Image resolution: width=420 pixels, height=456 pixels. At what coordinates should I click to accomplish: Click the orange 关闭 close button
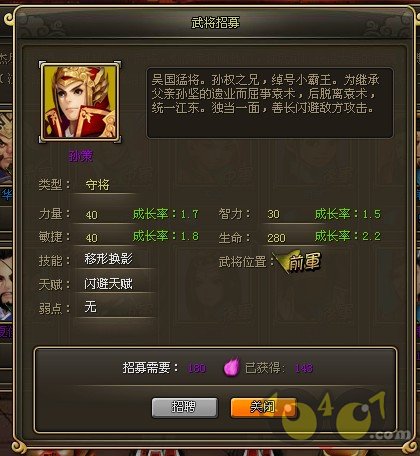[x=263, y=407]
